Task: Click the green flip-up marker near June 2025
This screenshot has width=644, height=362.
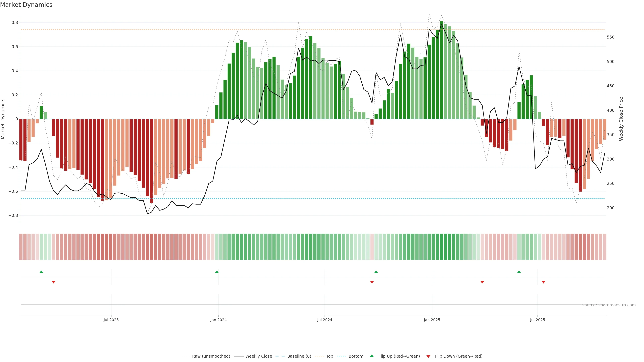Action: [519, 272]
